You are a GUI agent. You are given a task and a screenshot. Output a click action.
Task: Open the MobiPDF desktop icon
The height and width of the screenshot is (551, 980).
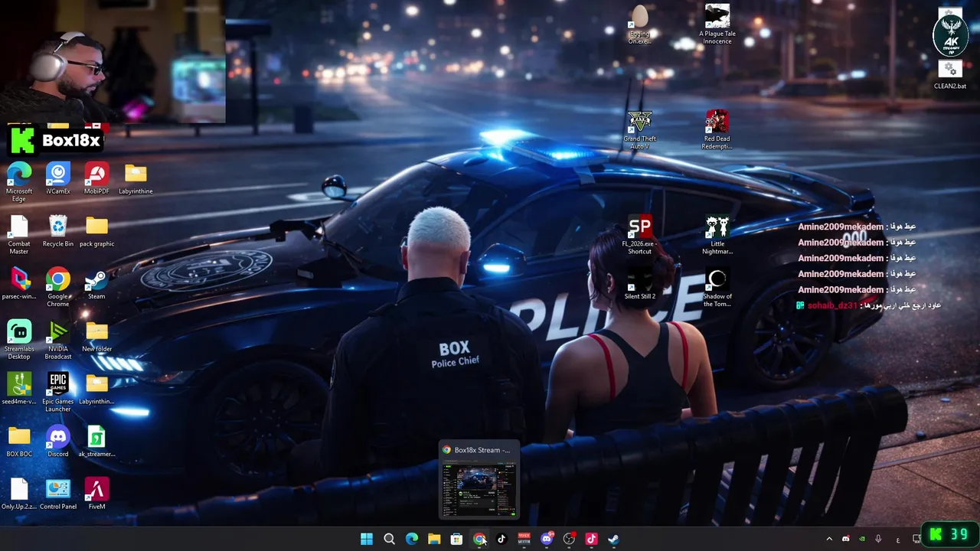96,179
